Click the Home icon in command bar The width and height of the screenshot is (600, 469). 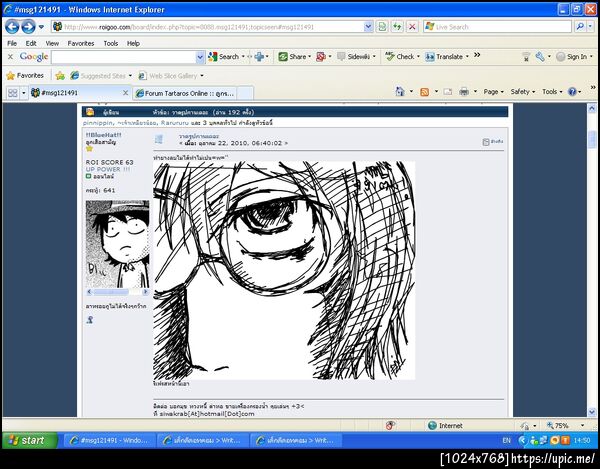point(400,91)
